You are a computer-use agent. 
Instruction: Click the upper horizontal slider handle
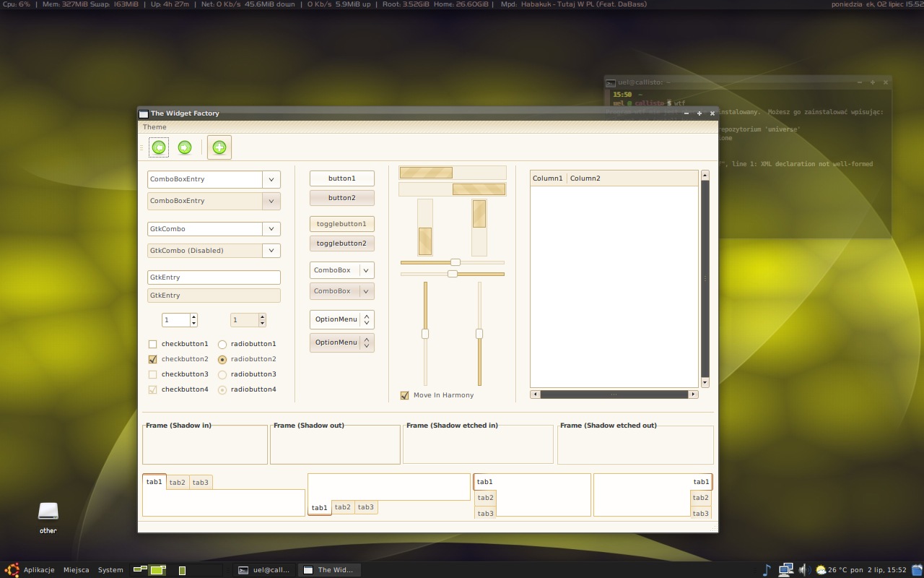(x=456, y=262)
